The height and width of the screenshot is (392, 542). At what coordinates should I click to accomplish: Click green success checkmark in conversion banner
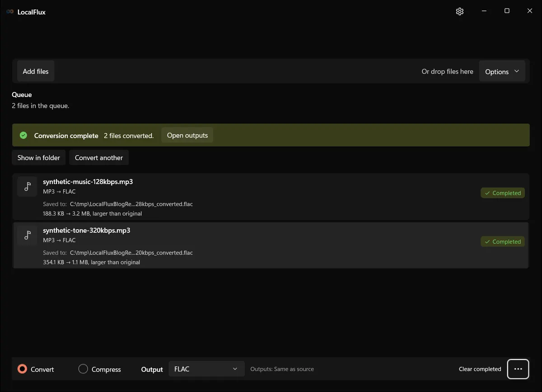click(23, 135)
